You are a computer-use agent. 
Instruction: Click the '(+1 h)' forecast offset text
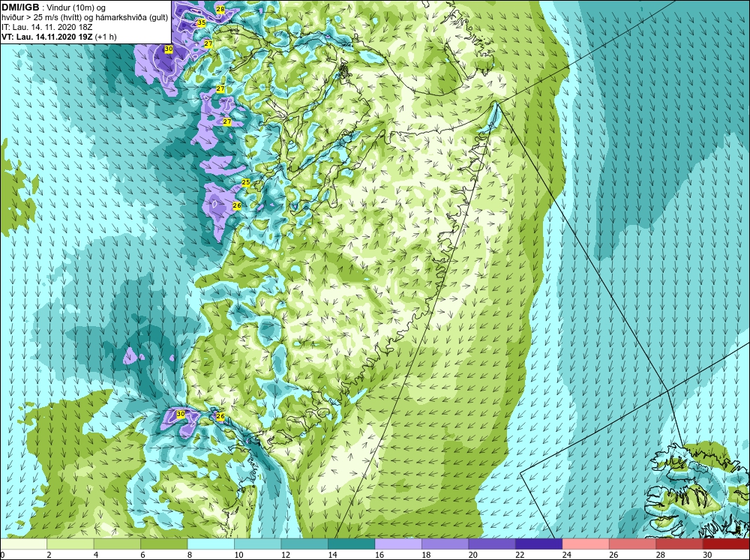[106, 37]
